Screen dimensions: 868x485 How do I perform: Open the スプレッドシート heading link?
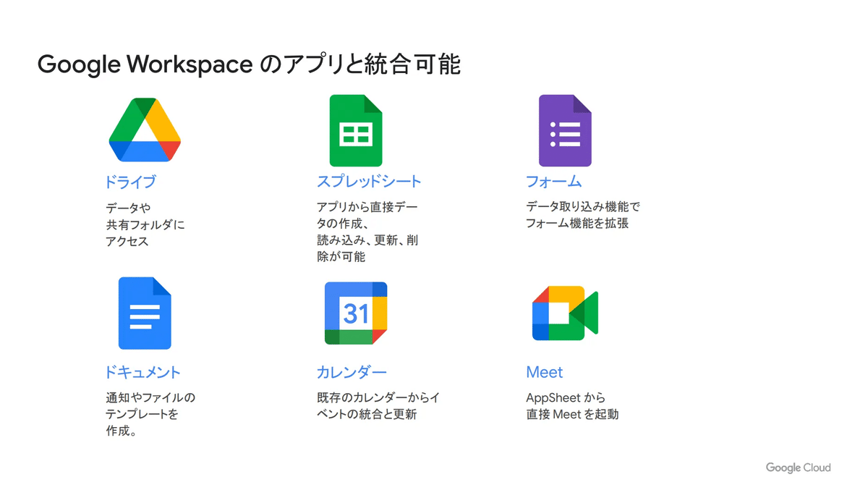click(369, 182)
